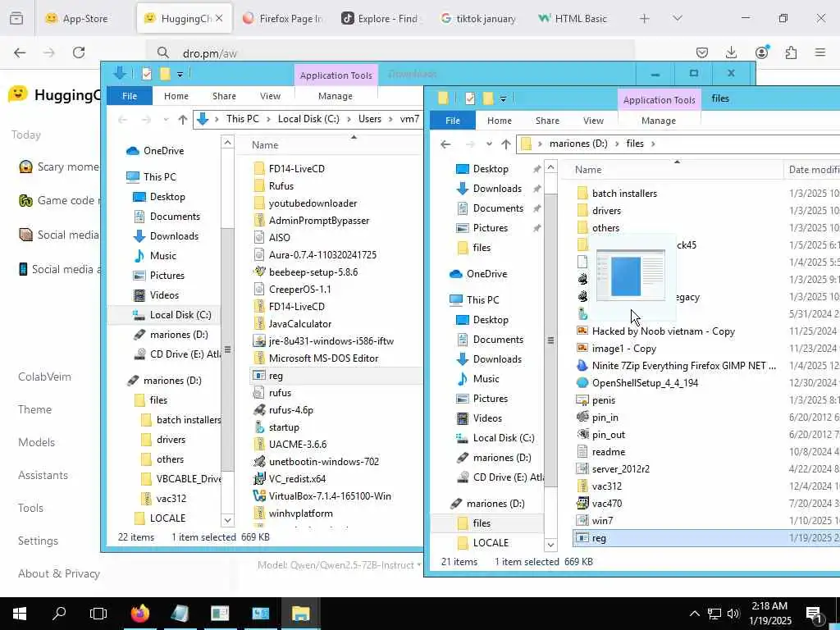Viewport: 840px width, 630px height.
Task: Select VirtualBox-7.1.4-165100-Win installer file
Action: coord(330,496)
